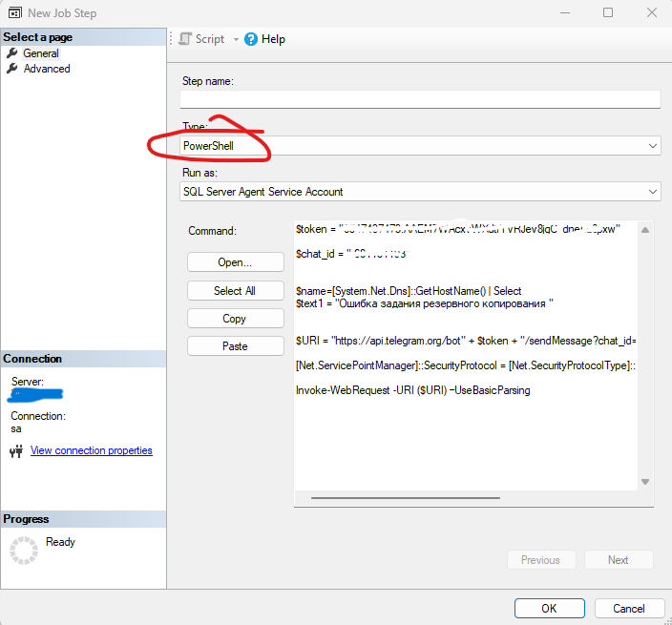Click the Cancel button
Image resolution: width=672 pixels, height=625 pixels.
[x=629, y=608]
